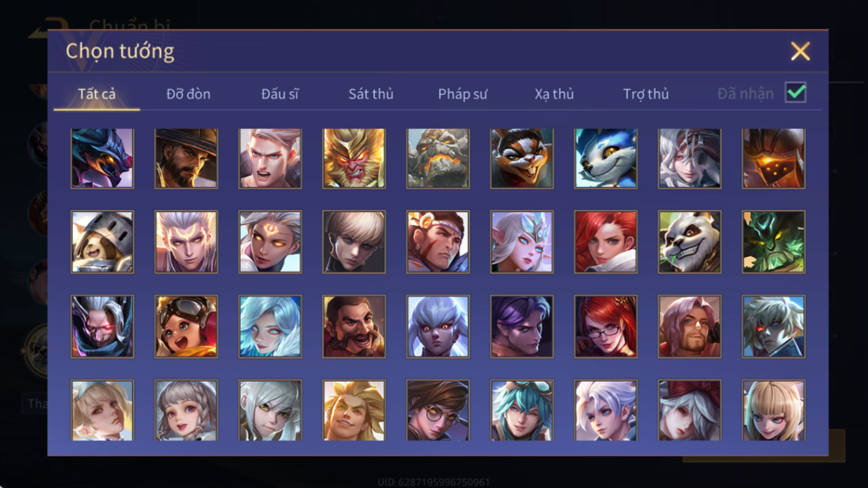This screenshot has width=868, height=488.
Task: Show the Xạ thủ hero list
Action: 554,94
